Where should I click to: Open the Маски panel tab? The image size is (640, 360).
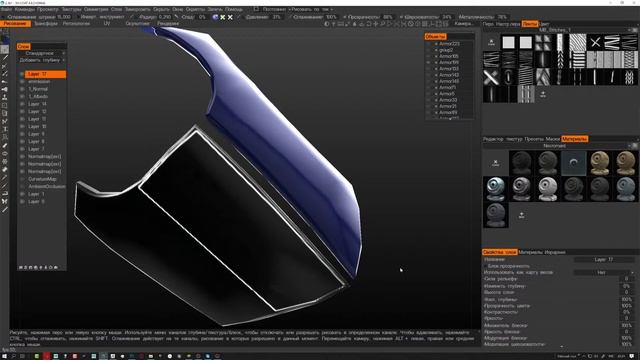pos(553,139)
